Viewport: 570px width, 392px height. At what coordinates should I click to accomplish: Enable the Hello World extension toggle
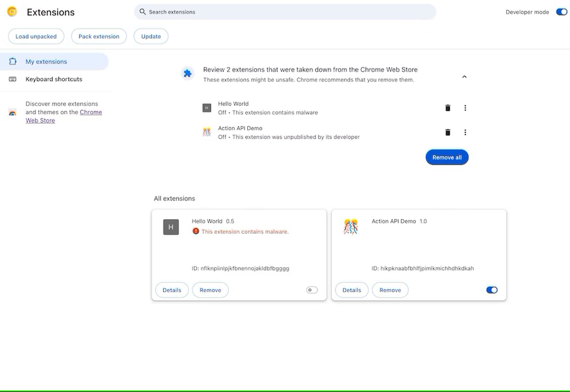coord(312,290)
